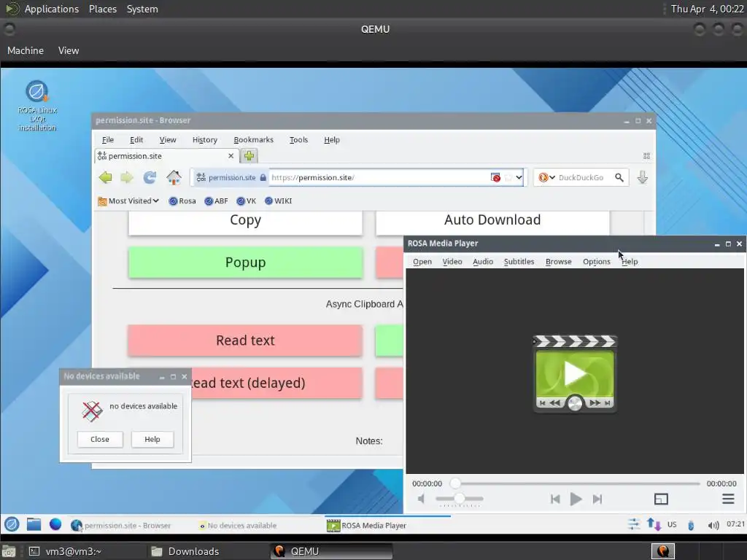Go to browser Home page icon

pyautogui.click(x=174, y=178)
